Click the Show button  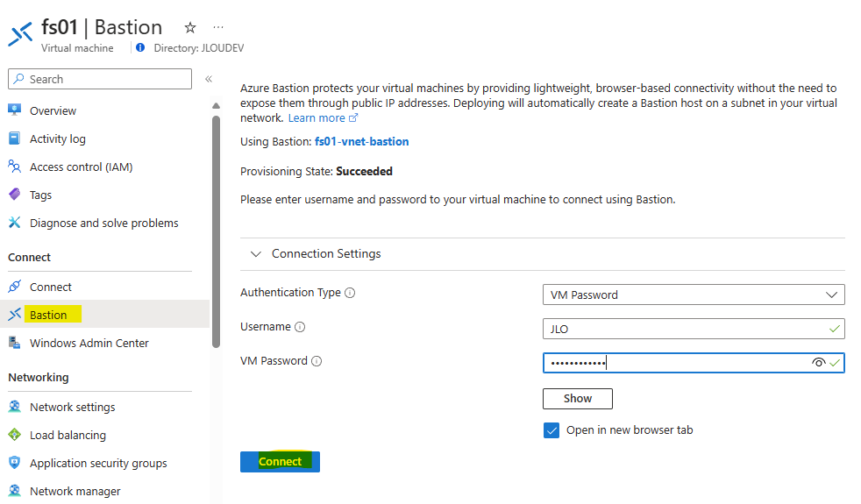point(578,399)
